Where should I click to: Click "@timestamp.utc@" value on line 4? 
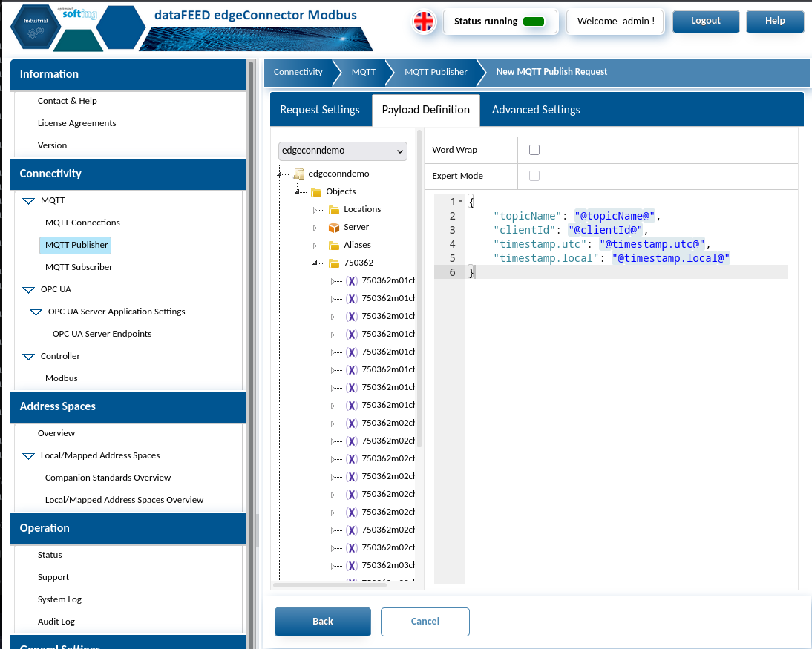coord(652,244)
